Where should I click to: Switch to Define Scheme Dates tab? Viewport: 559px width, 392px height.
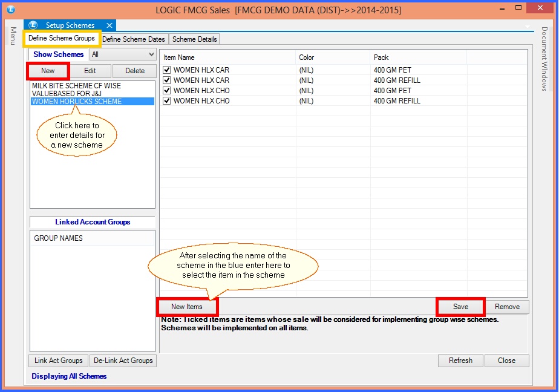click(134, 39)
